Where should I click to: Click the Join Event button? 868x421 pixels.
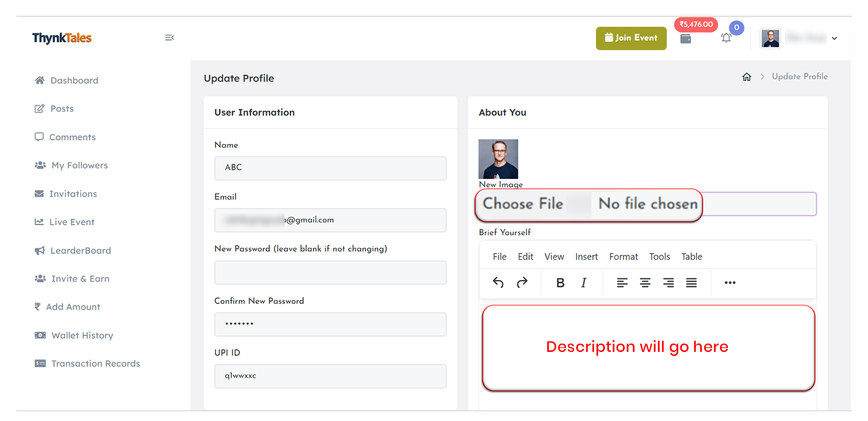coord(631,38)
